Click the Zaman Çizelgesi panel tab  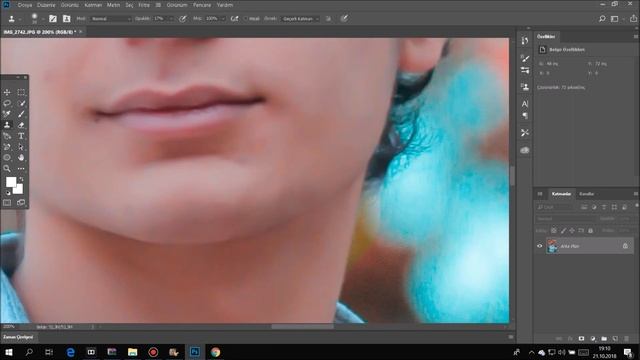click(18, 337)
